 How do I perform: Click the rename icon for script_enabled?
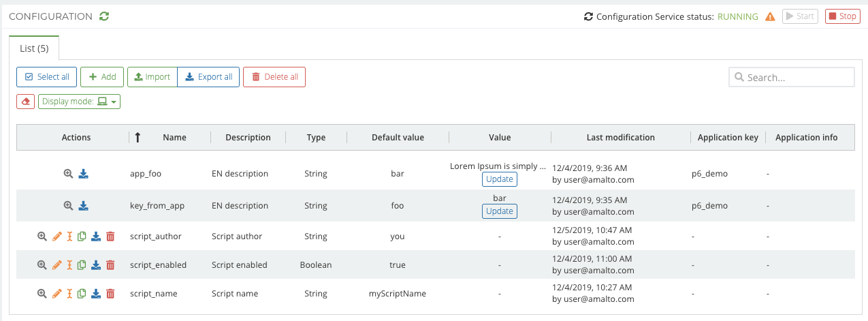point(69,265)
